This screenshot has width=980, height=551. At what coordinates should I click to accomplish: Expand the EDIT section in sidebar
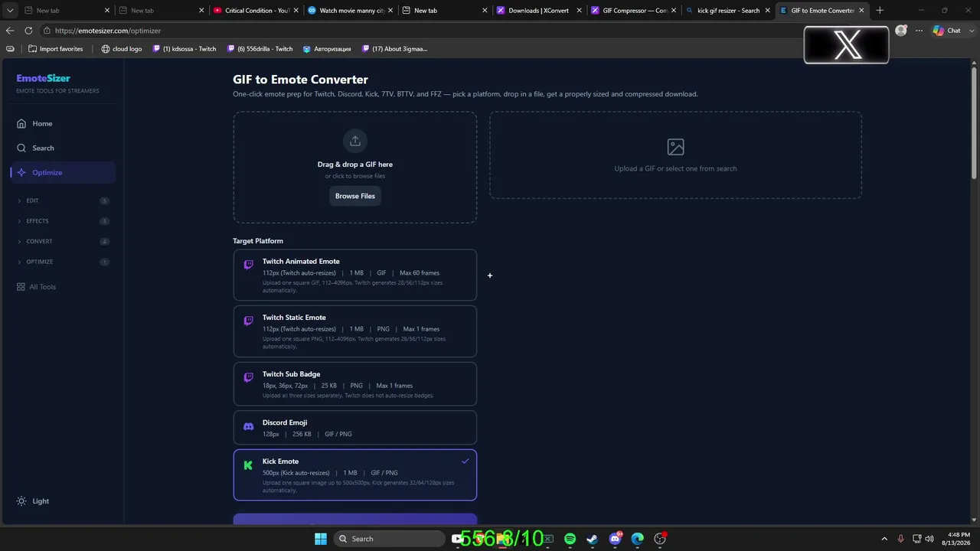tap(63, 201)
